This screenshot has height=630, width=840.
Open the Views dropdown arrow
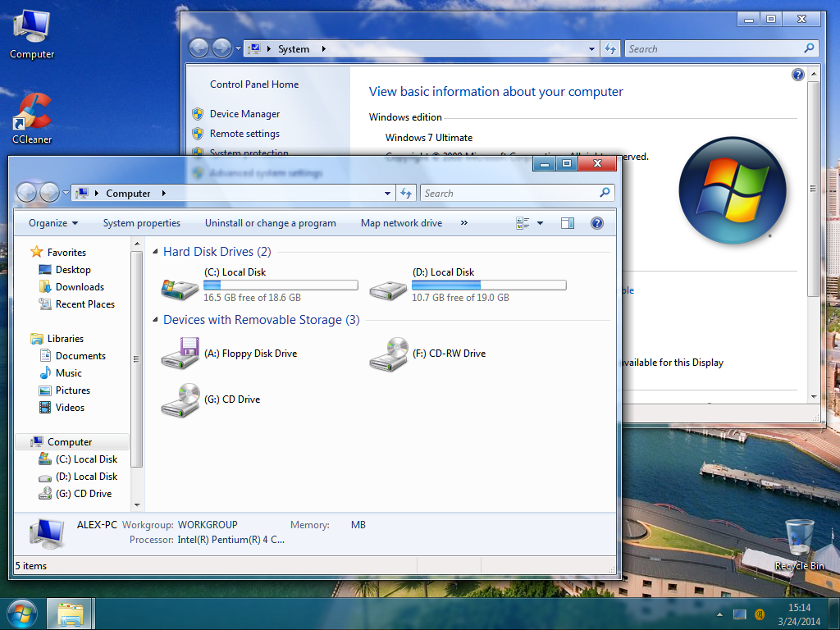pyautogui.click(x=539, y=222)
